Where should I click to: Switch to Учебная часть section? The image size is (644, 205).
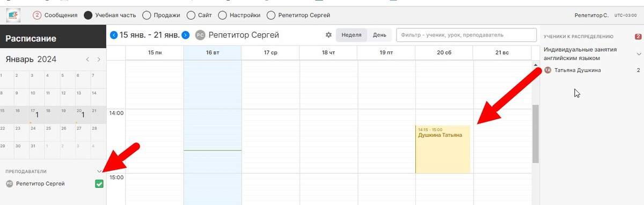coord(110,15)
